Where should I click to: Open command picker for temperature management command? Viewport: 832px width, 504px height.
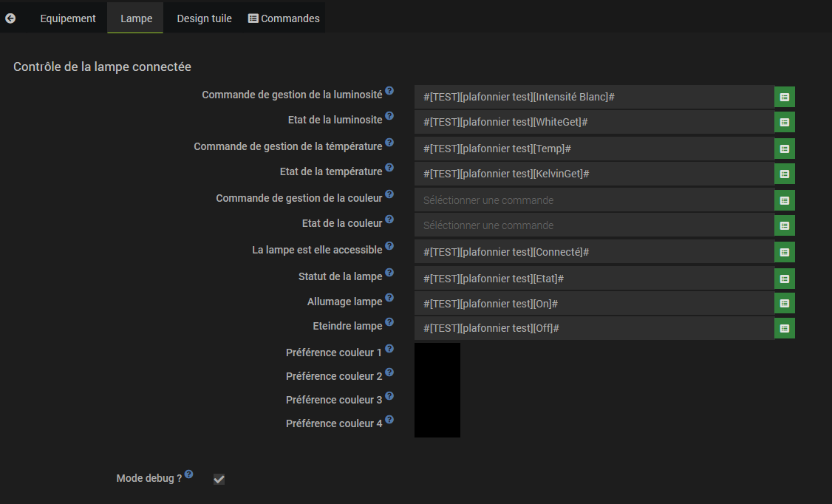tap(785, 149)
